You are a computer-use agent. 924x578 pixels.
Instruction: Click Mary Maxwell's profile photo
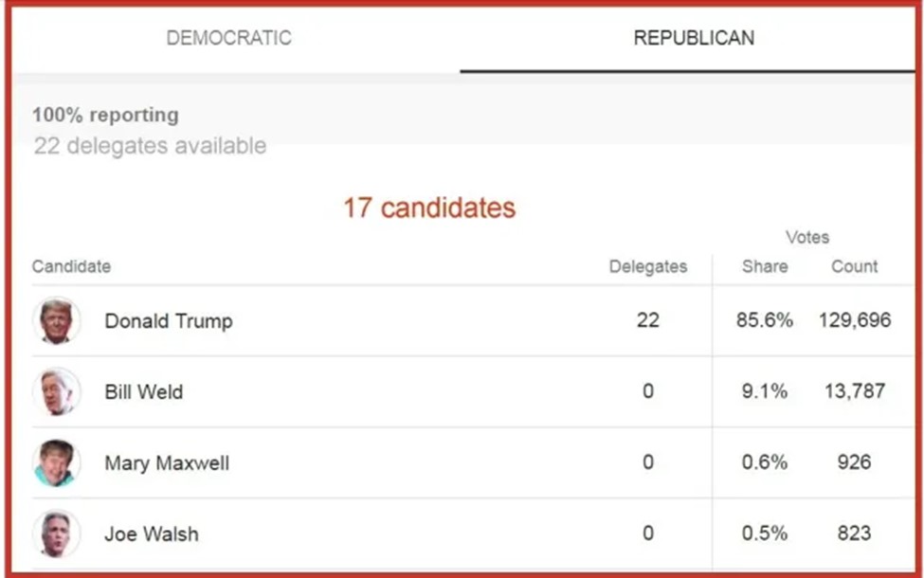(x=58, y=463)
